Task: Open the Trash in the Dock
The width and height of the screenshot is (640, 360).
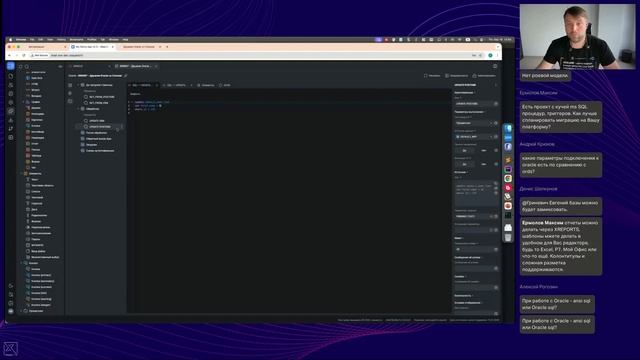Action: pos(508,238)
